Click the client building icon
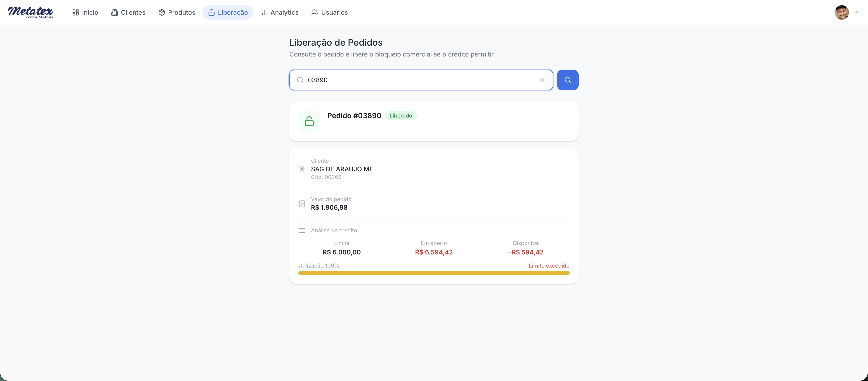 click(x=302, y=169)
